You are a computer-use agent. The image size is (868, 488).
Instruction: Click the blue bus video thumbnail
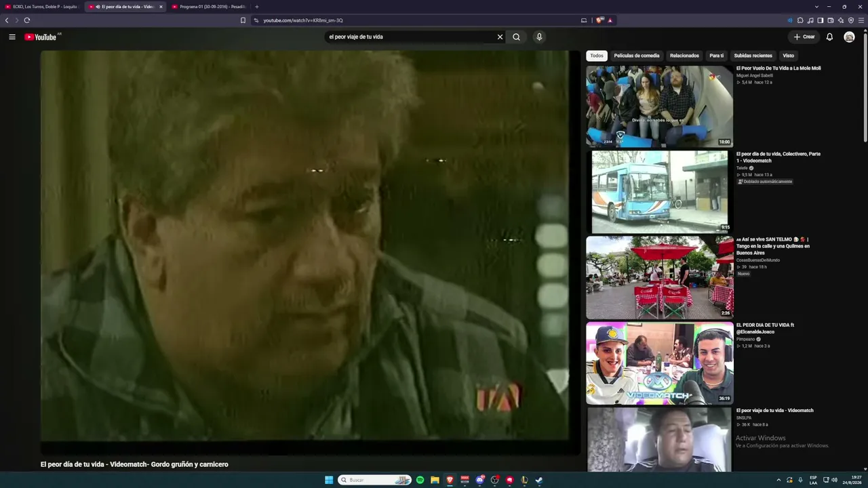pyautogui.click(x=659, y=192)
